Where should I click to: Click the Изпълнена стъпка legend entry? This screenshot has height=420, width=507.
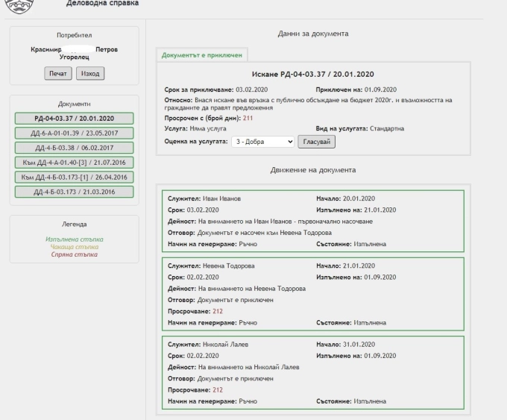74,239
